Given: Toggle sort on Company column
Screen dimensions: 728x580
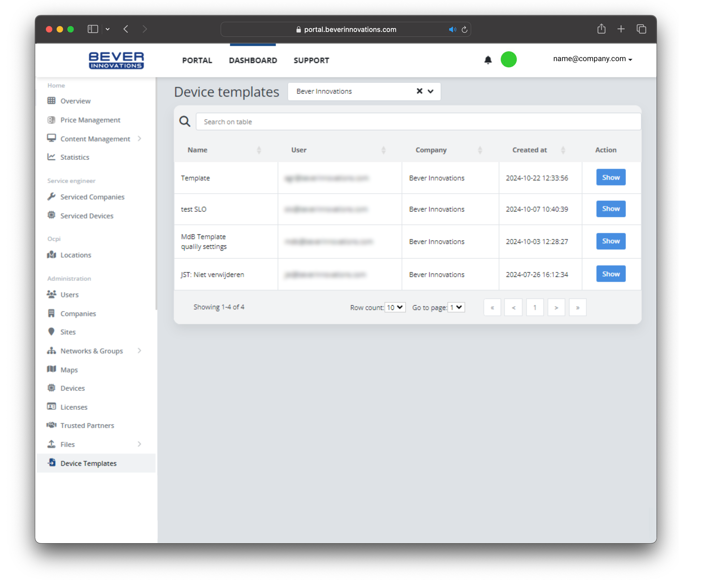Looking at the screenshot, I should [x=480, y=150].
